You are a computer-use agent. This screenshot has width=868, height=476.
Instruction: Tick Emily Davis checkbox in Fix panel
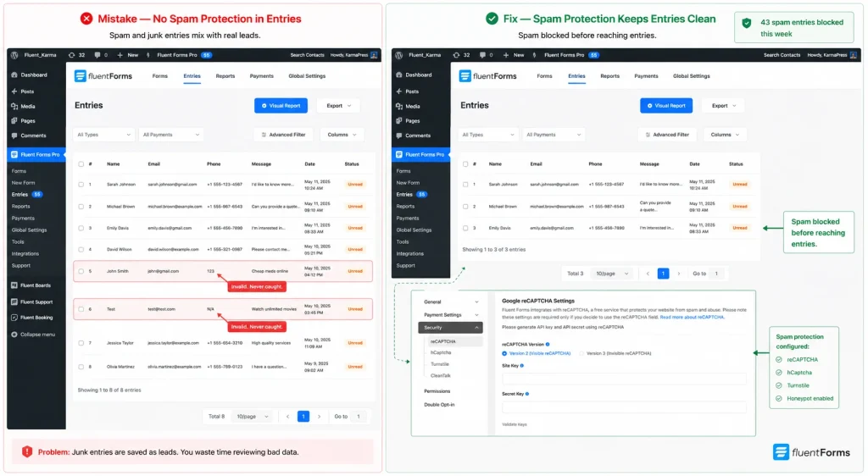coord(465,229)
